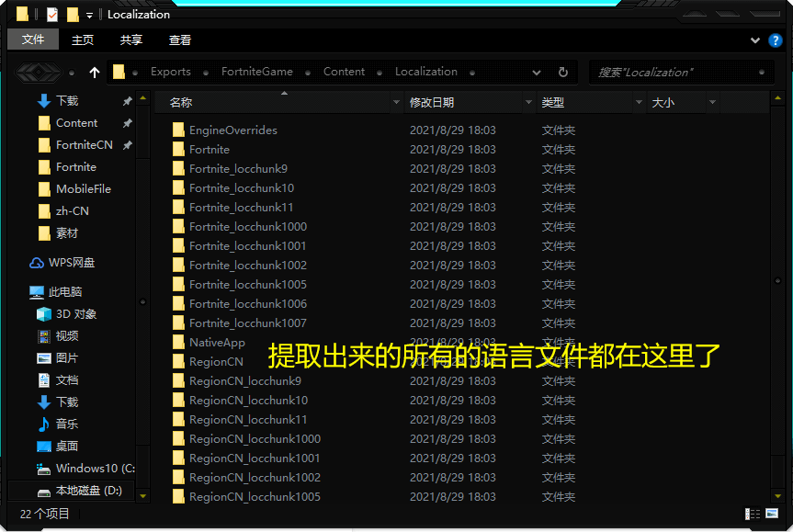
Task: Open the 视频 film icon in sidebar
Action: coord(44,336)
